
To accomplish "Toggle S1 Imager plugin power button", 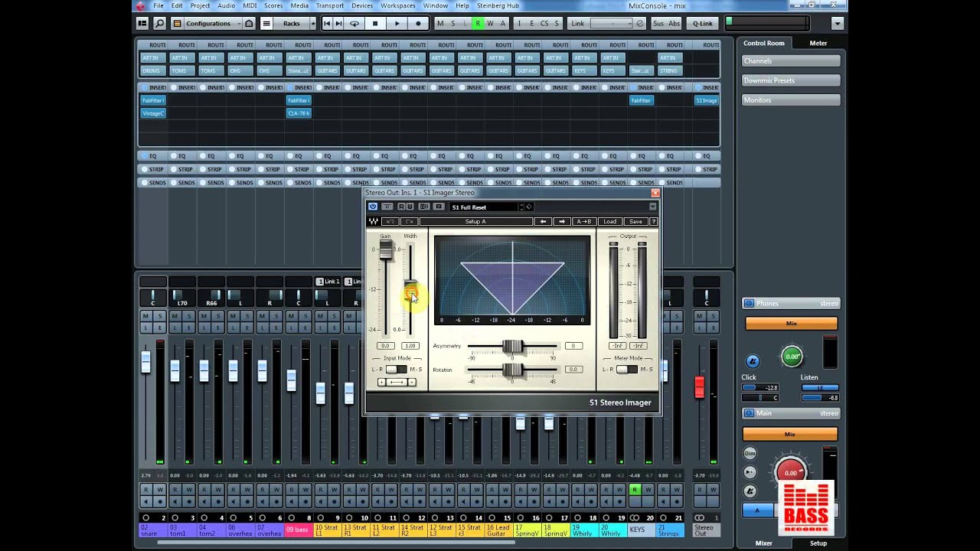I will (373, 207).
